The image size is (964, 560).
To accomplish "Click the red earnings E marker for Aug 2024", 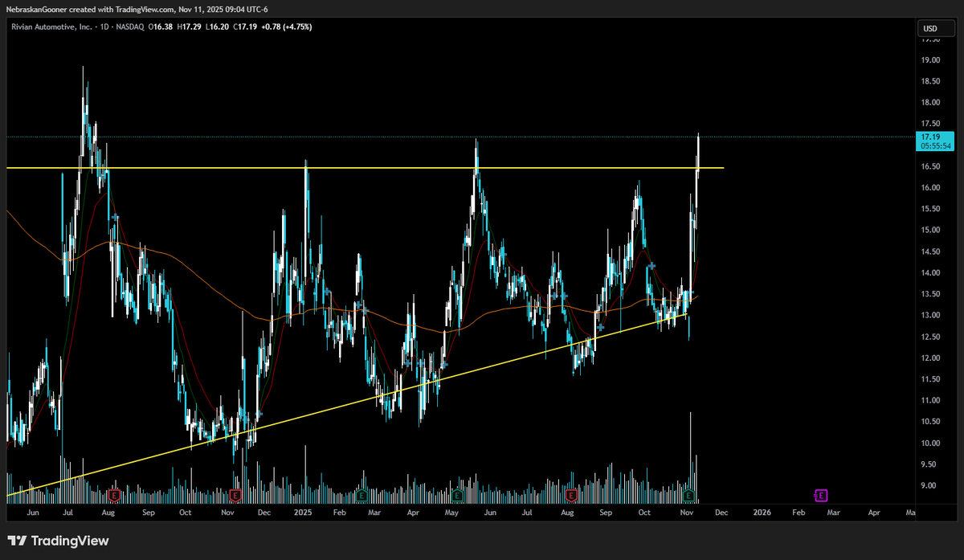I will (x=113, y=494).
